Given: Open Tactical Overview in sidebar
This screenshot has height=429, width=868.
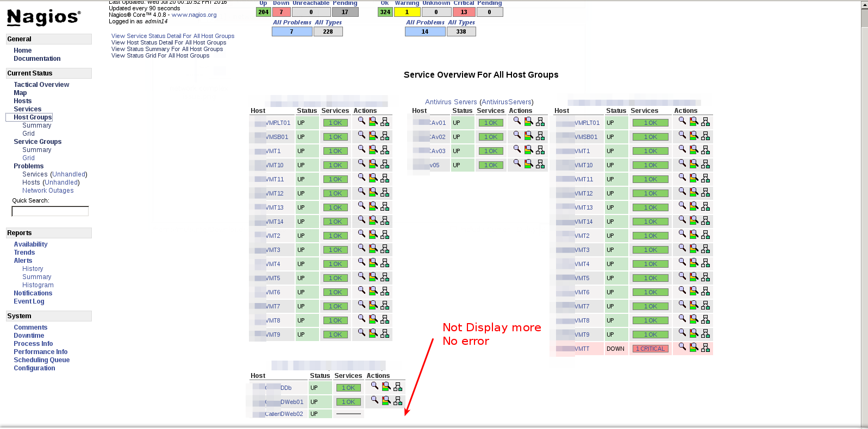Looking at the screenshot, I should pyautogui.click(x=41, y=85).
